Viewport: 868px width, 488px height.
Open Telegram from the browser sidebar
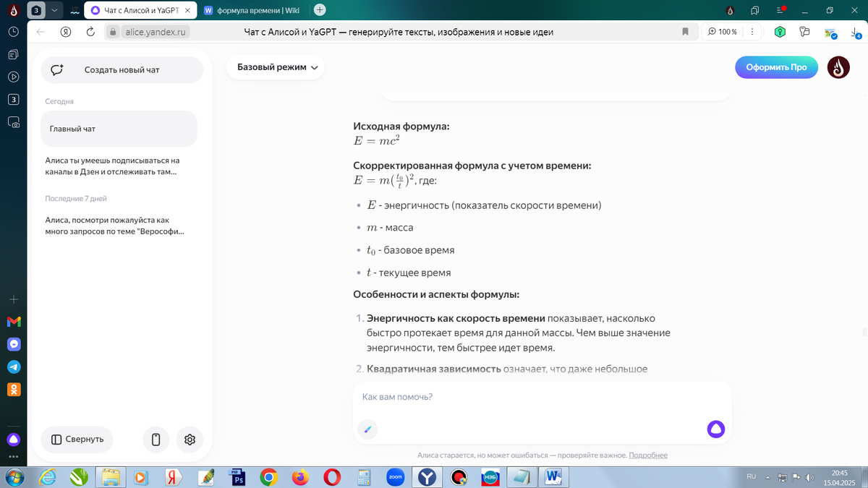coord(14,367)
